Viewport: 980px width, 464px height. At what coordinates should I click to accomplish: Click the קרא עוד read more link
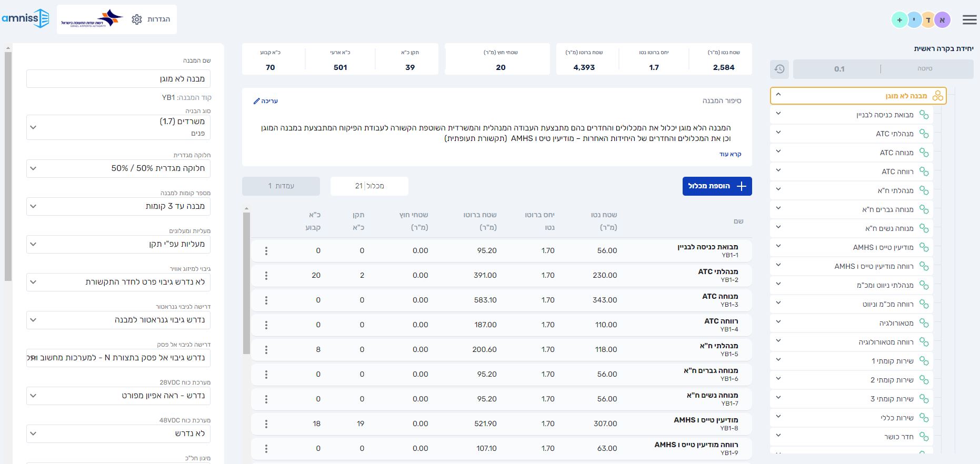(730, 154)
